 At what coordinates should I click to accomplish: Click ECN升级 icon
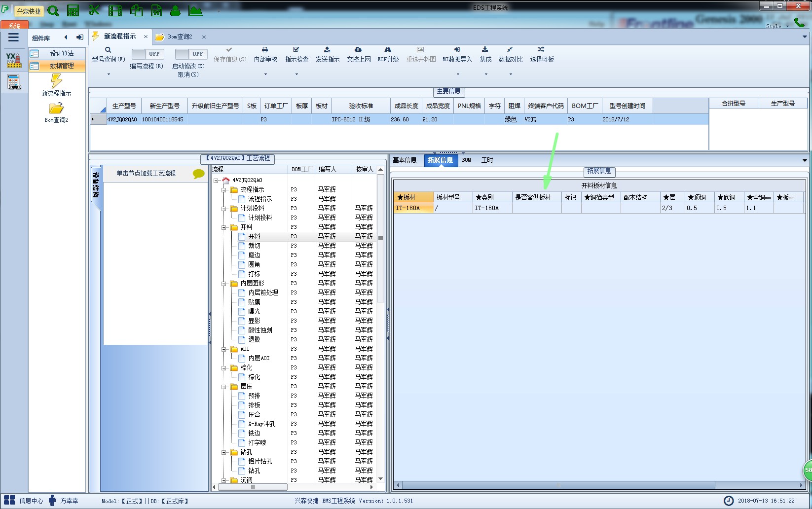point(388,50)
